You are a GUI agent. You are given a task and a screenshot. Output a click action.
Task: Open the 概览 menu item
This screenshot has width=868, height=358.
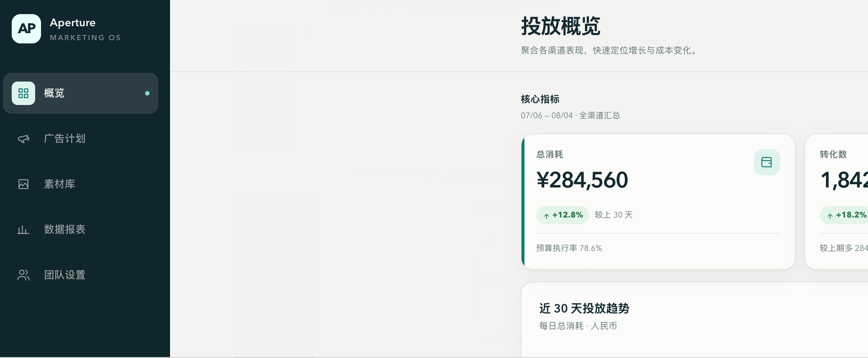tap(80, 93)
